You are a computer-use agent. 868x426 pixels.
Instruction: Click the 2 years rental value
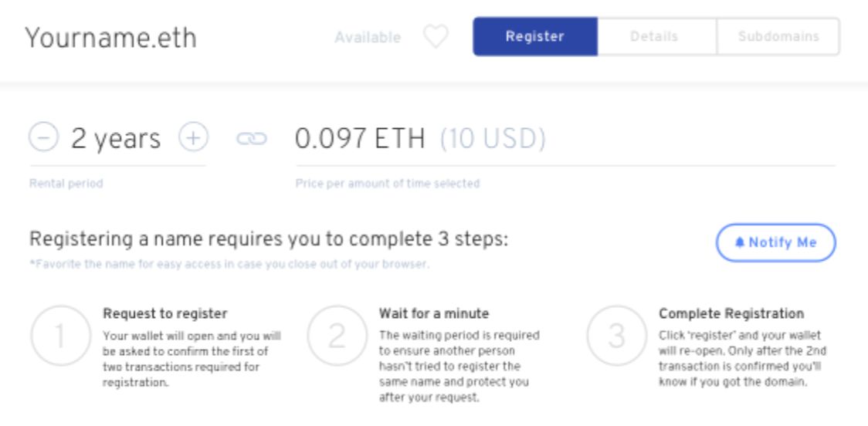116,139
